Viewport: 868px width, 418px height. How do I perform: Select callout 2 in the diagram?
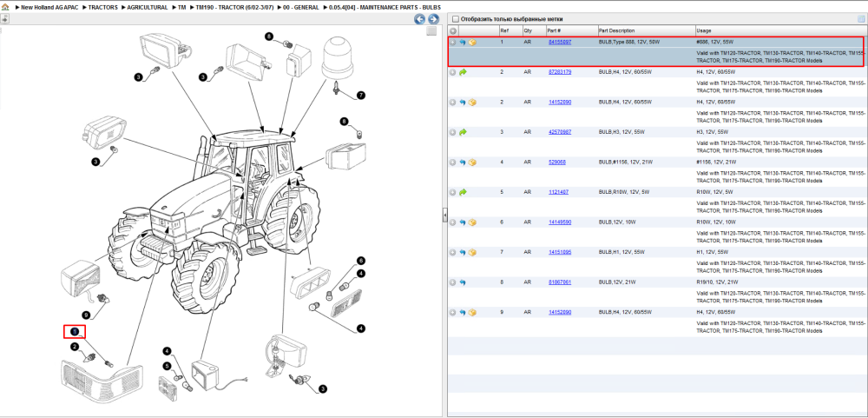[x=74, y=347]
